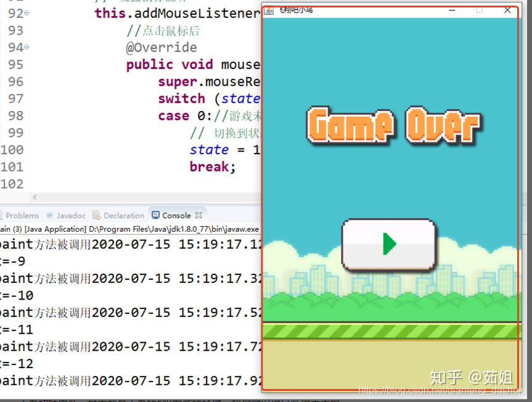Click console output line 'x=-10'

coord(17,295)
